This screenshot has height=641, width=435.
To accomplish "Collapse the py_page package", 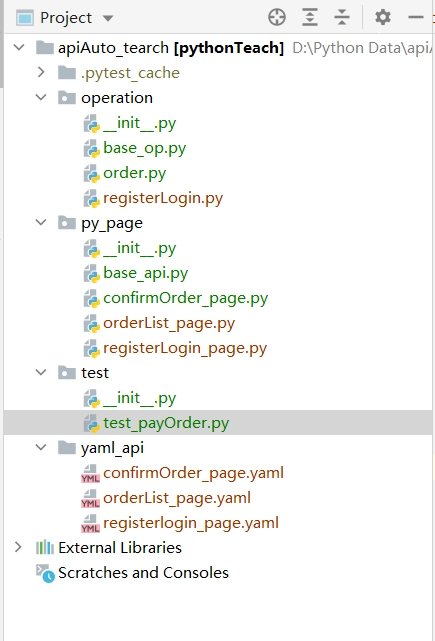I will click(41, 223).
